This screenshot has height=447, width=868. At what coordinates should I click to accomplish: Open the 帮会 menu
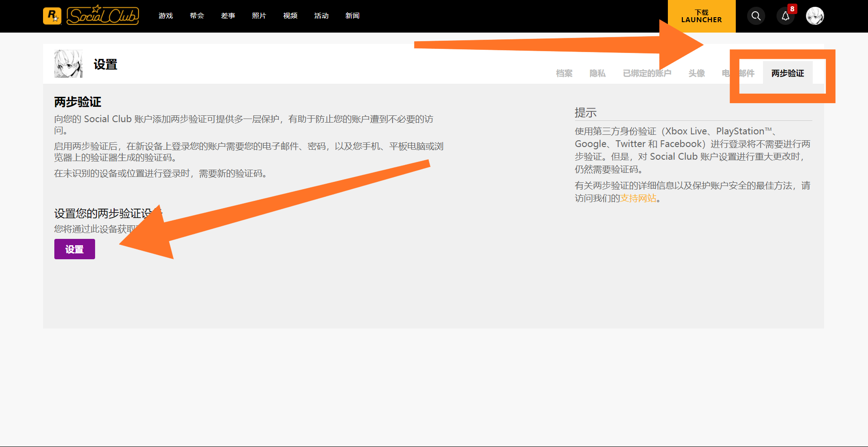click(x=197, y=16)
